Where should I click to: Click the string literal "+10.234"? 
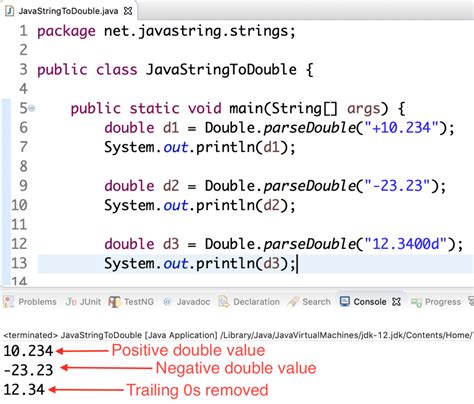[x=401, y=128]
